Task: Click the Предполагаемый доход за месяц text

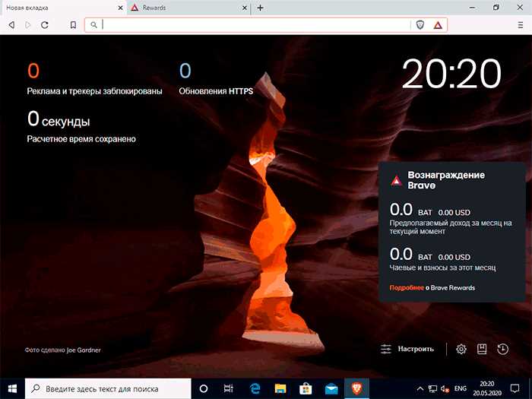Action: (x=451, y=227)
